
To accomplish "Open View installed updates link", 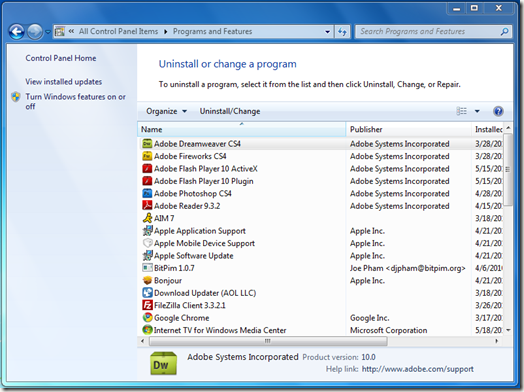I will [x=63, y=82].
